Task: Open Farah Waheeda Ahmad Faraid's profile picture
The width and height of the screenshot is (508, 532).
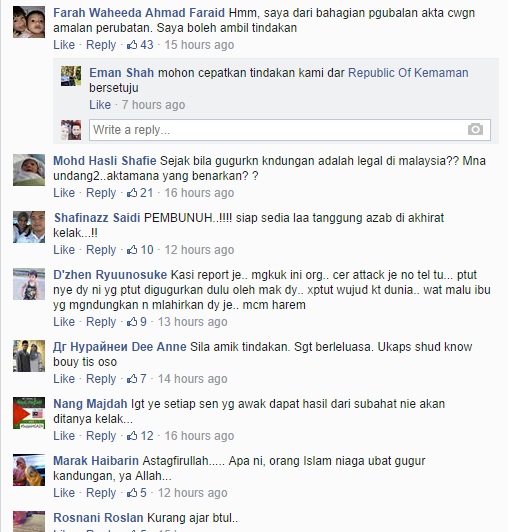Action: click(29, 22)
